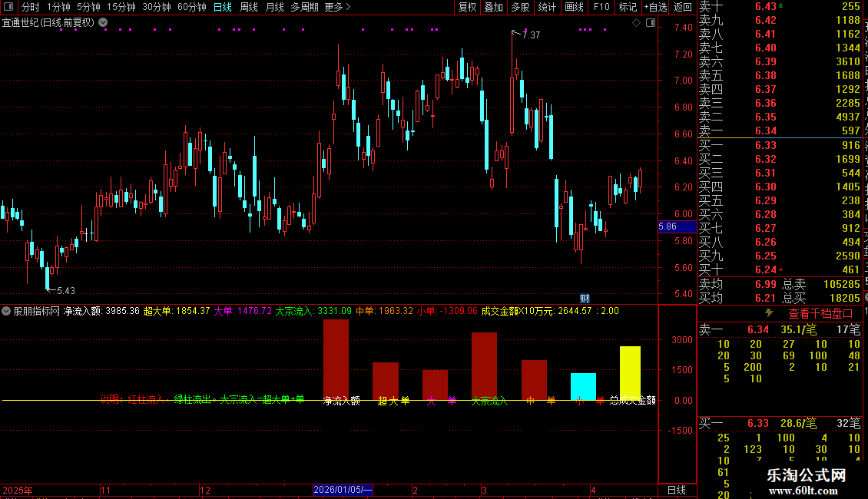Image resolution: width=868 pixels, height=499 pixels.
Task: Activate the 画线 drawing tool
Action: click(574, 7)
